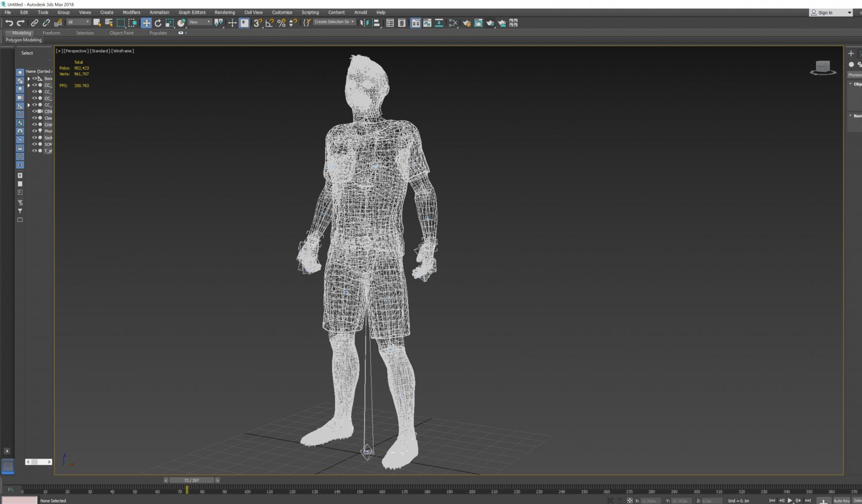
Task: Switch to the Freeform ribbon tab
Action: tap(51, 33)
